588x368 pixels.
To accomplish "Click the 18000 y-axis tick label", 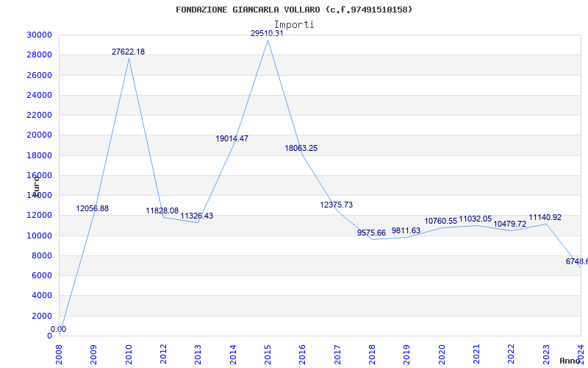I will (x=39, y=155).
